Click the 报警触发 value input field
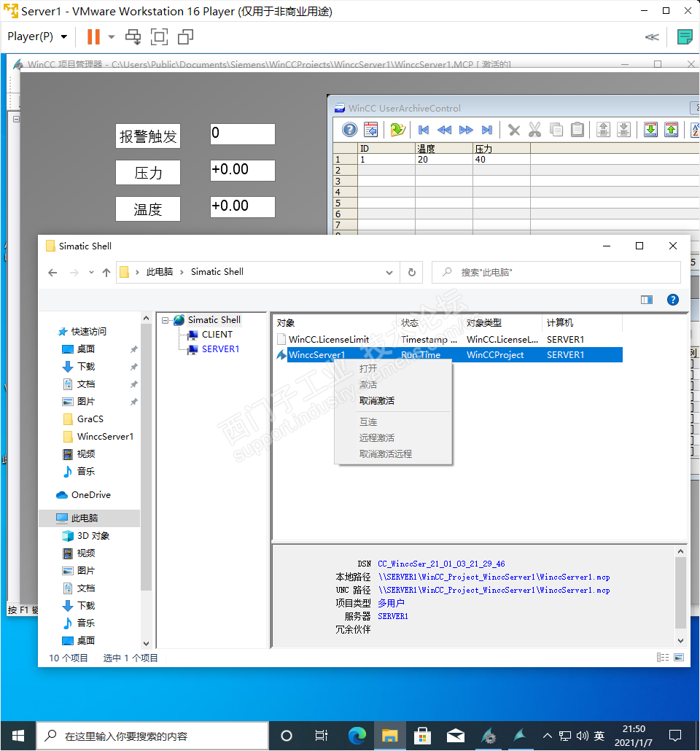This screenshot has height=751, width=700. pos(242,134)
